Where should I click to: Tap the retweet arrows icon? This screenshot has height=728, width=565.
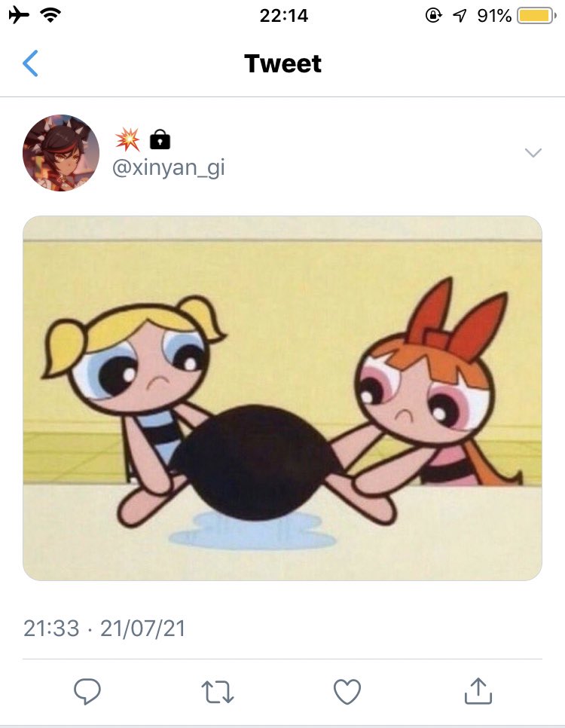(217, 692)
